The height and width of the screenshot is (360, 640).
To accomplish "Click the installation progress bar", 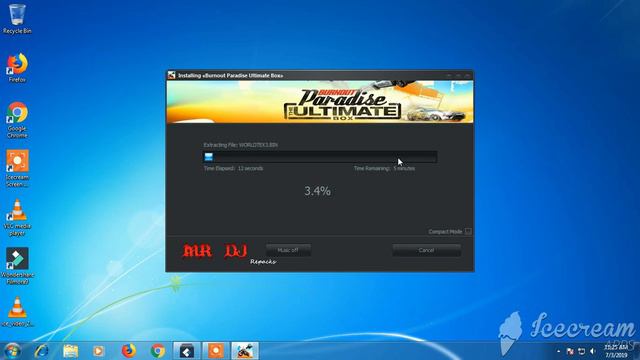I will pos(320,157).
